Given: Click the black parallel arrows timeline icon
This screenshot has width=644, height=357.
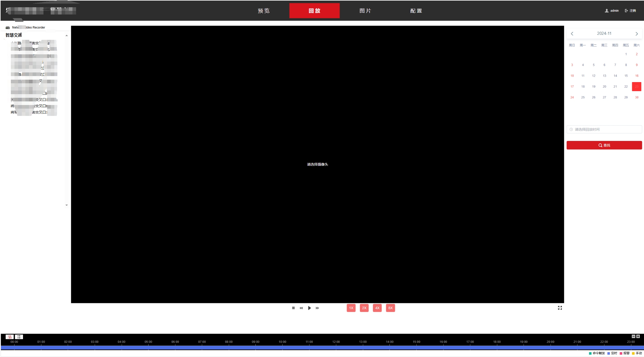Looking at the screenshot, I should [19, 337].
